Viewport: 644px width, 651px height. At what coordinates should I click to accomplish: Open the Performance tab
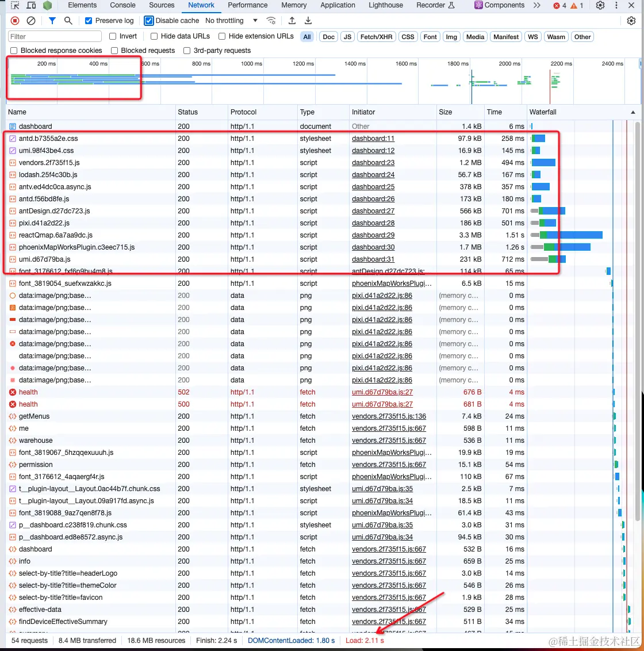tap(247, 5)
